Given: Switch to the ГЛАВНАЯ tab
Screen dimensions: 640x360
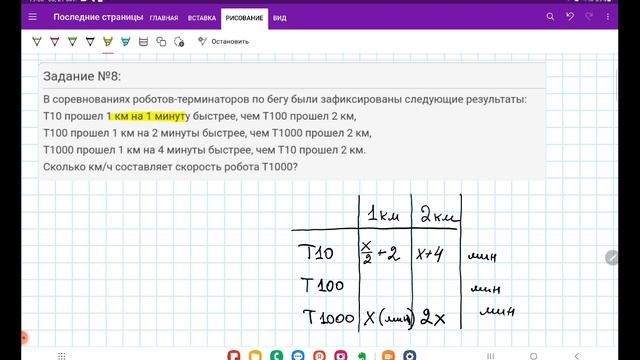Looking at the screenshot, I should click(x=164, y=18).
